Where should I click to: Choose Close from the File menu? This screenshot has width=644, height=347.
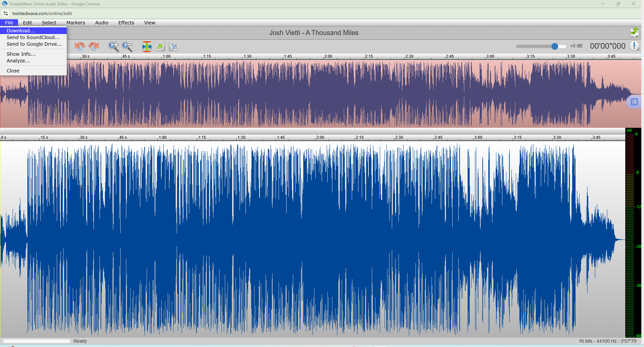coord(33,71)
